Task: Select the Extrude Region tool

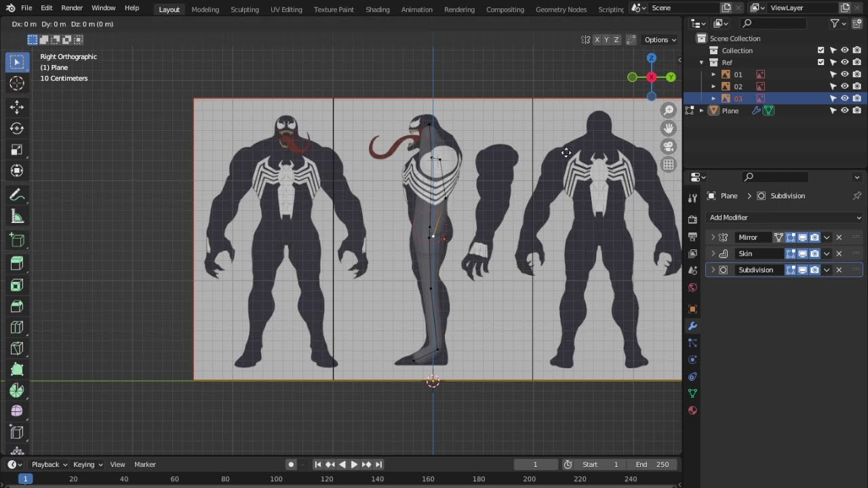Action: pyautogui.click(x=17, y=264)
